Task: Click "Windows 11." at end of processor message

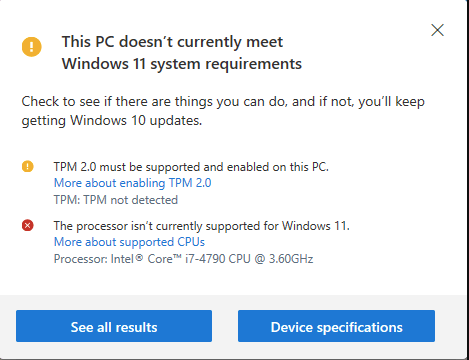Action: (x=316, y=226)
